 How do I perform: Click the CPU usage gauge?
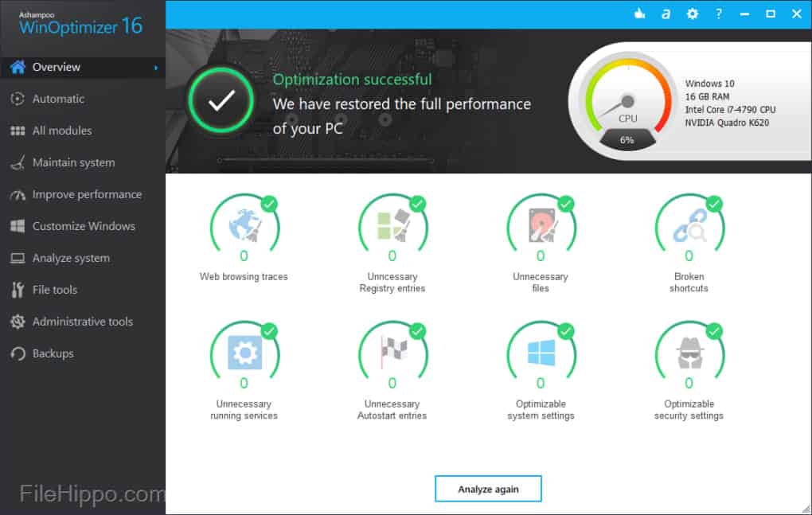pos(627,103)
